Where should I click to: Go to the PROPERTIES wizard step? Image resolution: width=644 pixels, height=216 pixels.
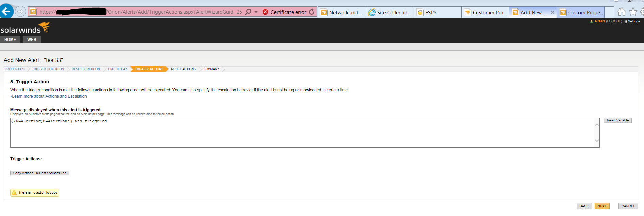tap(15, 69)
